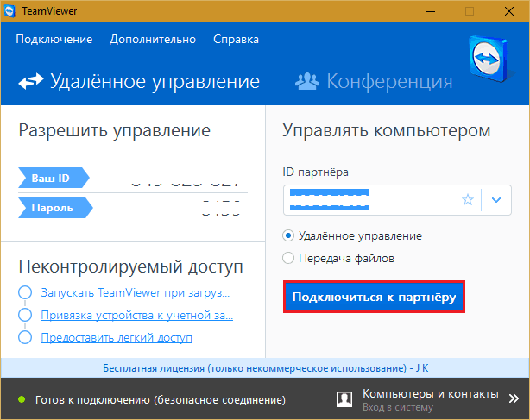The height and width of the screenshot is (420, 530).
Task: Click the green connection status dot
Action: (21, 400)
